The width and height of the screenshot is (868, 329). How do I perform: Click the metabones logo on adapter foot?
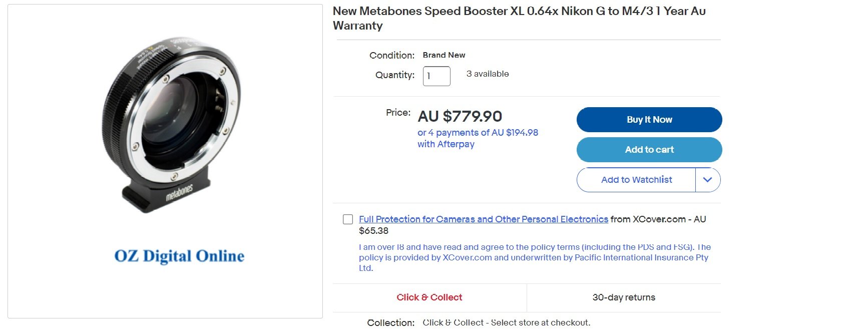[179, 192]
